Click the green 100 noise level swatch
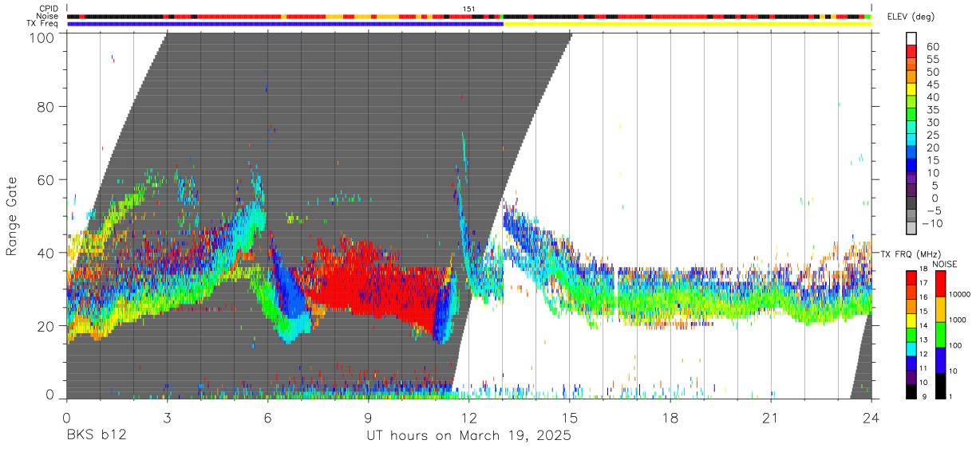Image resolution: width=980 pixels, height=452 pixels. tap(941, 334)
